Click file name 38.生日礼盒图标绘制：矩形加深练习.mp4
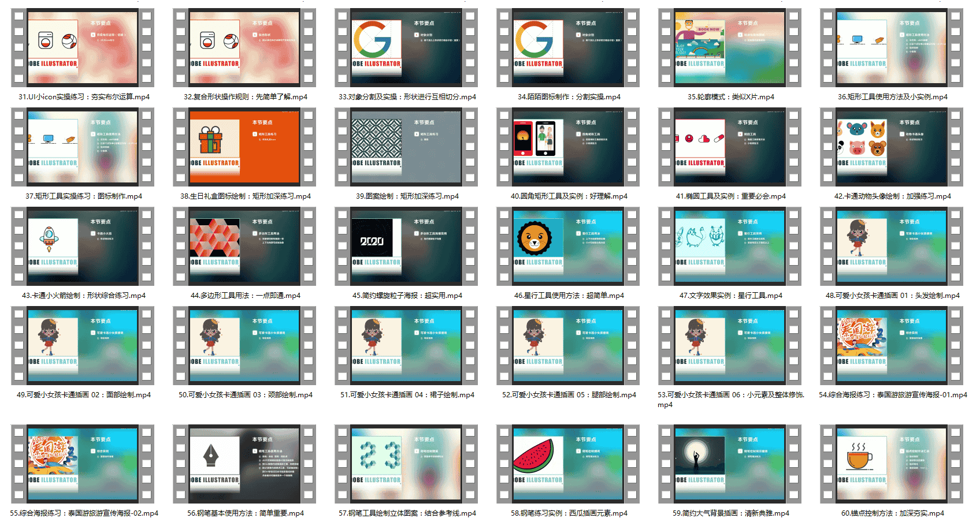This screenshot has width=980, height=522. coord(246,196)
